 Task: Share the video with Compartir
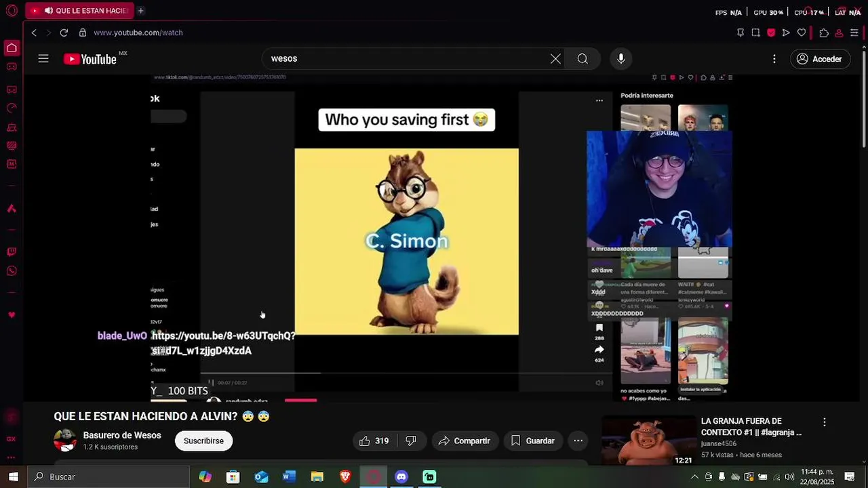tap(465, 441)
